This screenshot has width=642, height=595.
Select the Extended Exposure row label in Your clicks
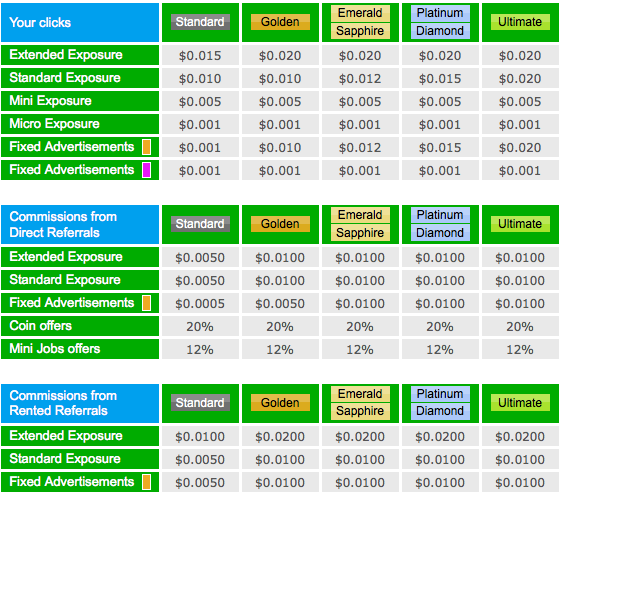pyautogui.click(x=80, y=55)
